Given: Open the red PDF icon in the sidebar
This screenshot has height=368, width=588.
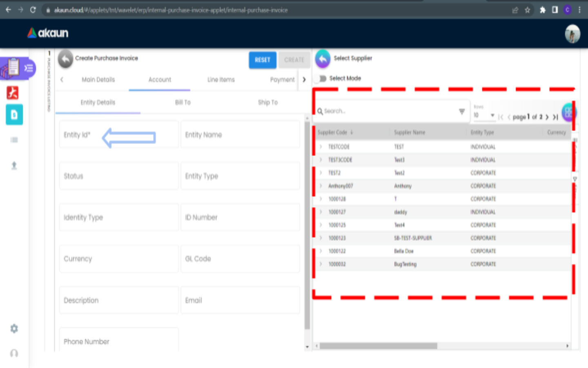Looking at the screenshot, I should (13, 93).
